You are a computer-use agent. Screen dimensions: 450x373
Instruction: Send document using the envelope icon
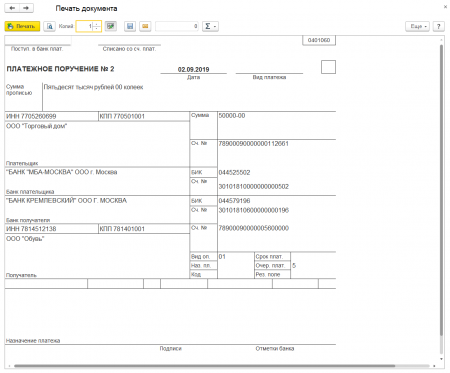(145, 26)
